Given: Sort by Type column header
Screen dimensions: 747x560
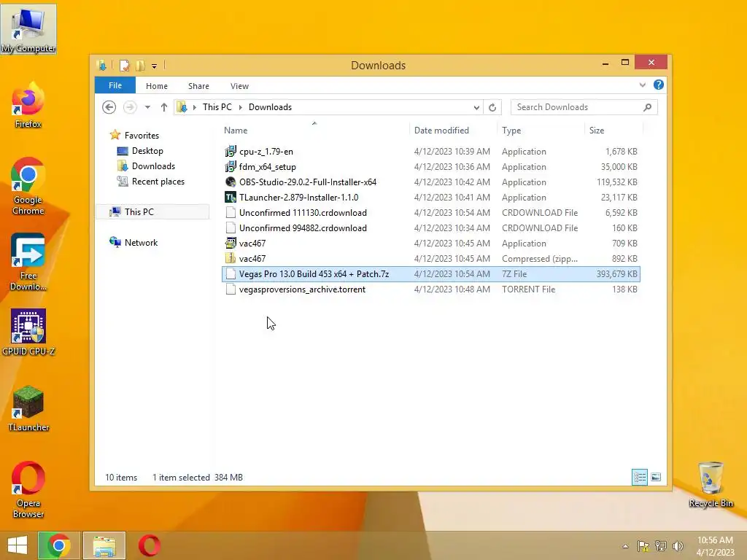Looking at the screenshot, I should pyautogui.click(x=511, y=131).
